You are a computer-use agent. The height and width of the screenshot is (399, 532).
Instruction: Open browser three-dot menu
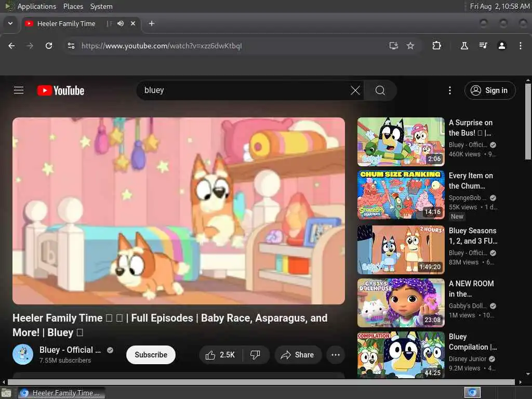point(520,46)
